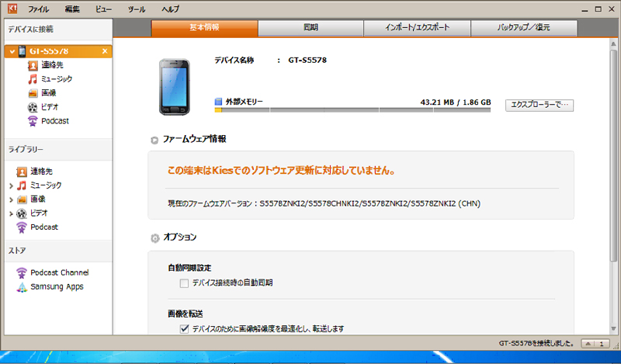
Task: Open library 画像 photos icon
Action: (x=22, y=199)
